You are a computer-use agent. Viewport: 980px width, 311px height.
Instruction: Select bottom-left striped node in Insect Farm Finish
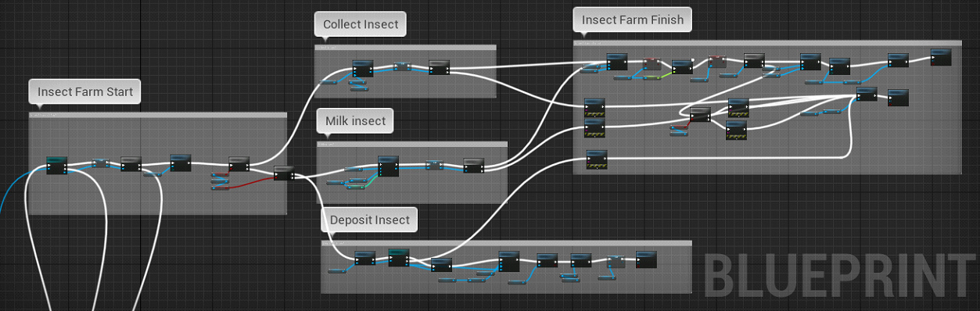[596, 161]
